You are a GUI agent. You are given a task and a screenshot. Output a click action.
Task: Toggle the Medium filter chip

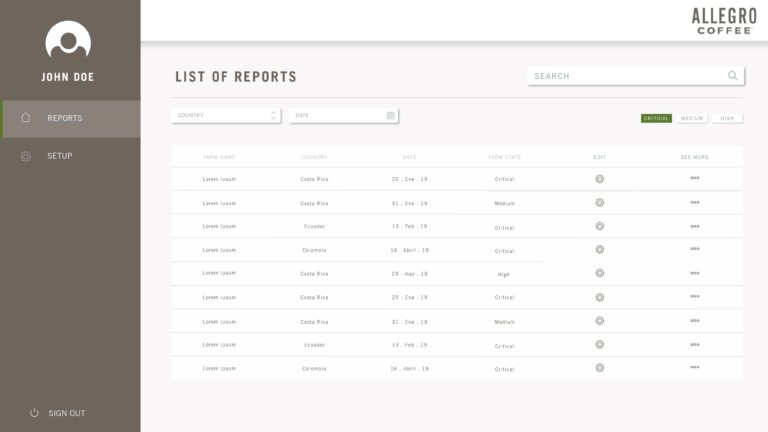692,118
